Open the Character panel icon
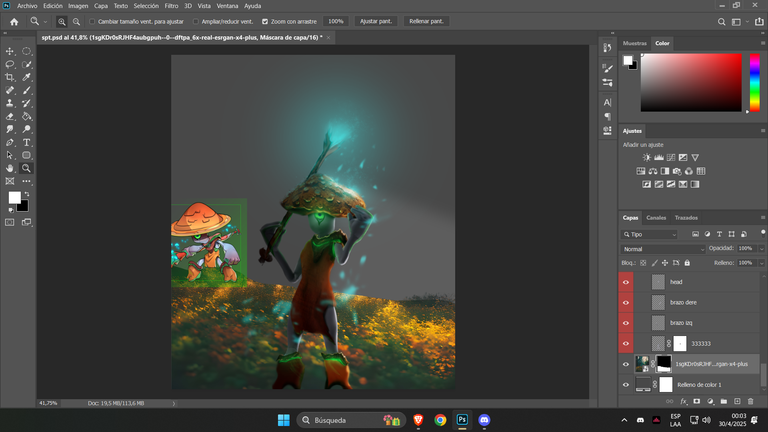Image resolution: width=768 pixels, height=432 pixels. tap(607, 102)
